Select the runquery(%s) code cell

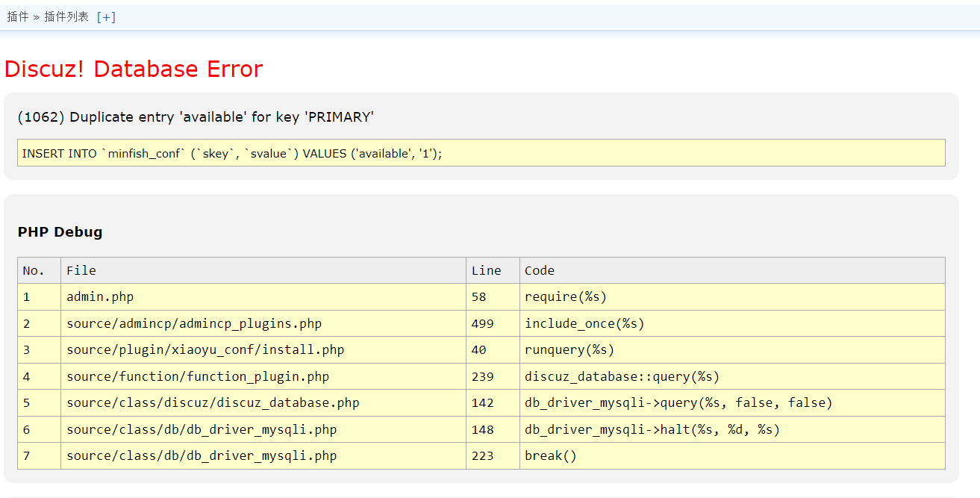[733, 350]
